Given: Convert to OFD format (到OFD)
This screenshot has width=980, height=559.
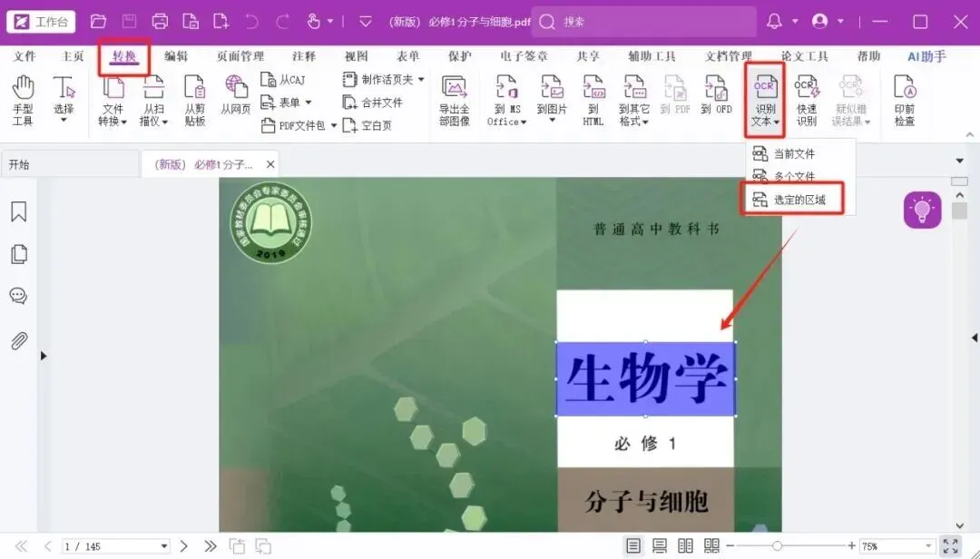Looking at the screenshot, I should [716, 95].
